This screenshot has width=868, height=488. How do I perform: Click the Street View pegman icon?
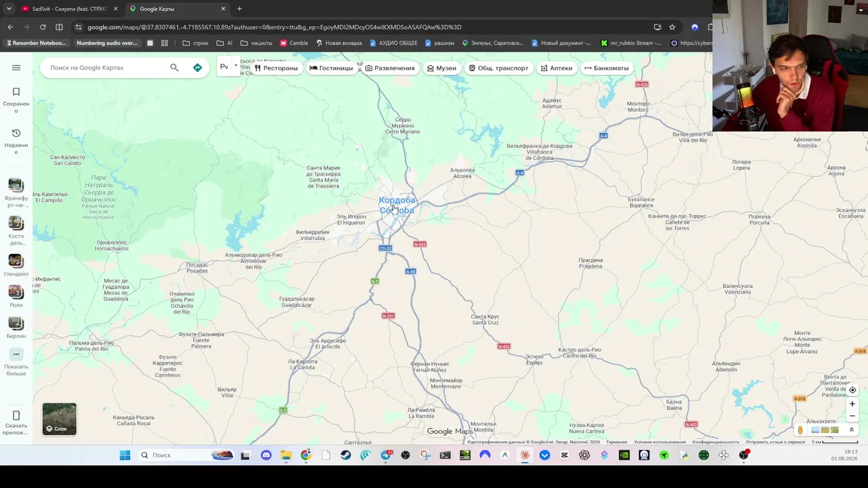click(x=800, y=430)
